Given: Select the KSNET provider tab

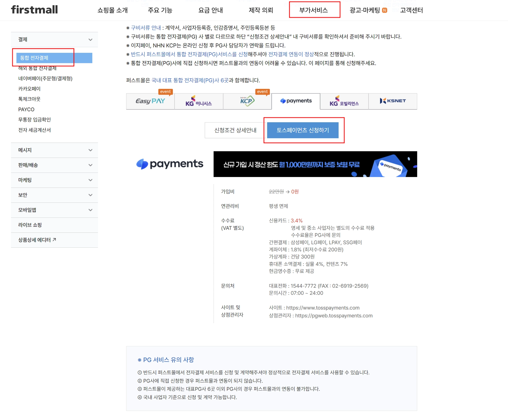Looking at the screenshot, I should pyautogui.click(x=393, y=101).
